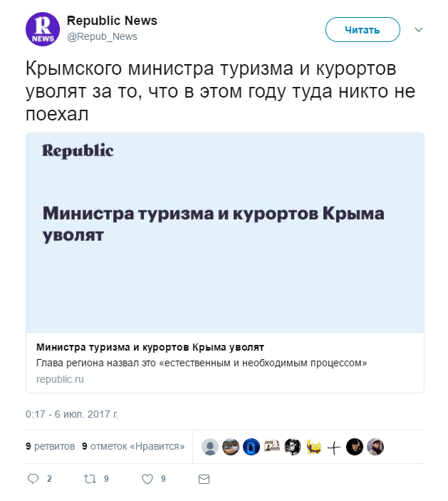448x501 pixels.
Task: Open the plus-sign liker avatar
Action: click(x=334, y=447)
